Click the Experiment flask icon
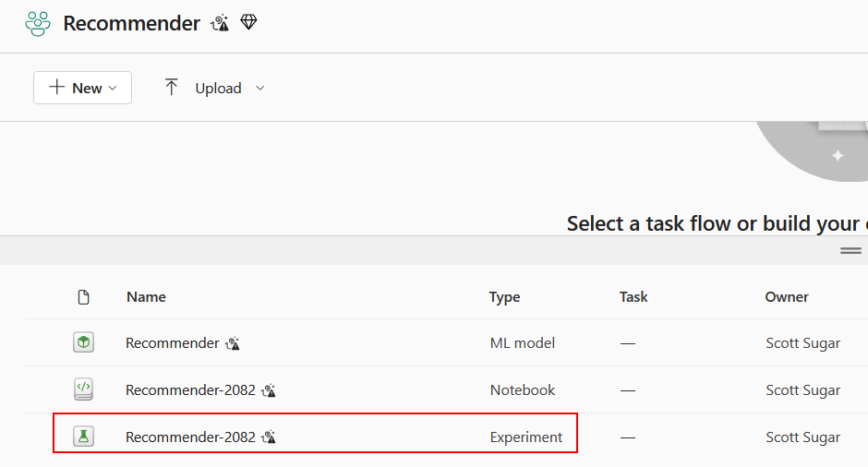Viewport: 868px width, 467px height. pyautogui.click(x=84, y=437)
